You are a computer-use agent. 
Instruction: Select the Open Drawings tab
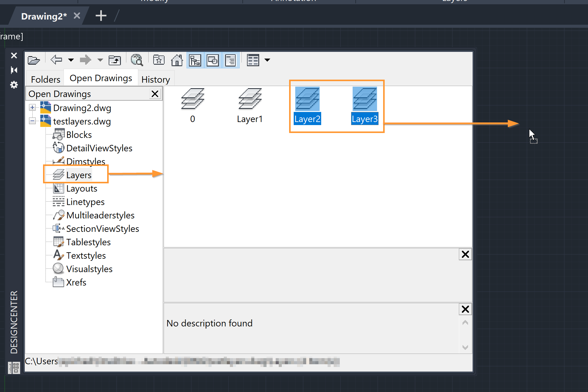(x=100, y=79)
